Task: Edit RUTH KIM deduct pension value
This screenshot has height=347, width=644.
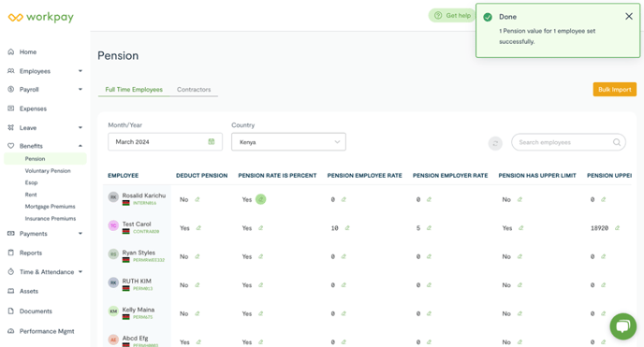Action: [x=198, y=285]
